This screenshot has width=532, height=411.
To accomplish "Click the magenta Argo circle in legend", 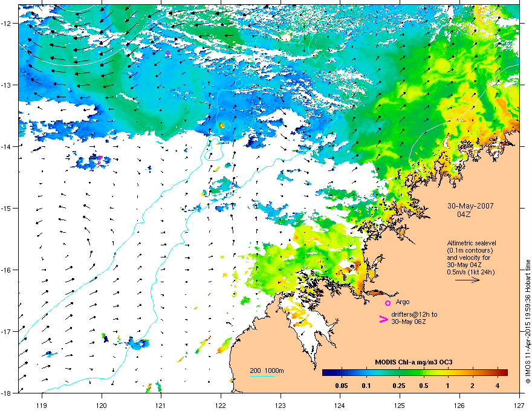I will coord(388,303).
